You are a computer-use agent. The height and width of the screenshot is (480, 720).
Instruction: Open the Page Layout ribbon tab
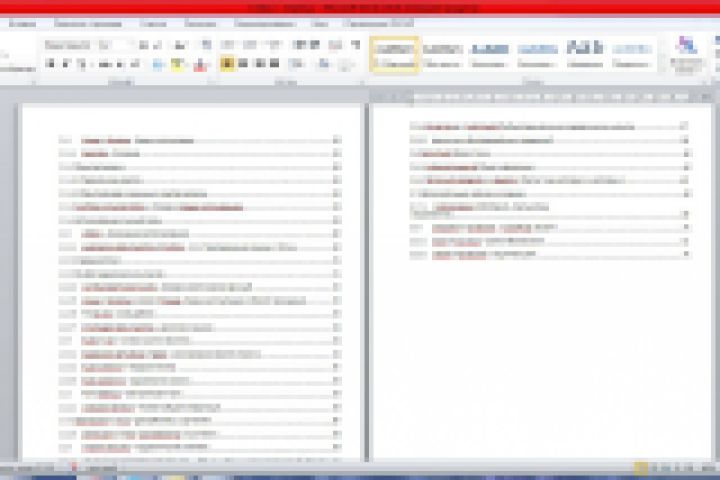tap(88, 23)
